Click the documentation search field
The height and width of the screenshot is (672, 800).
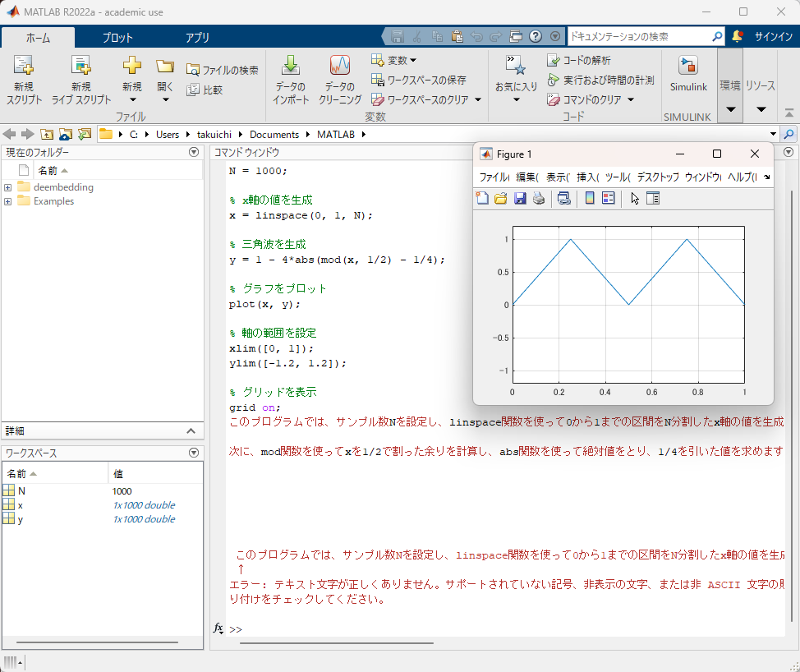639,36
